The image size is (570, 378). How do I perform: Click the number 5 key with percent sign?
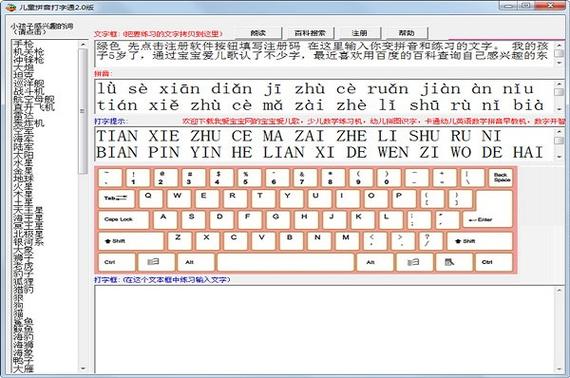(x=249, y=178)
